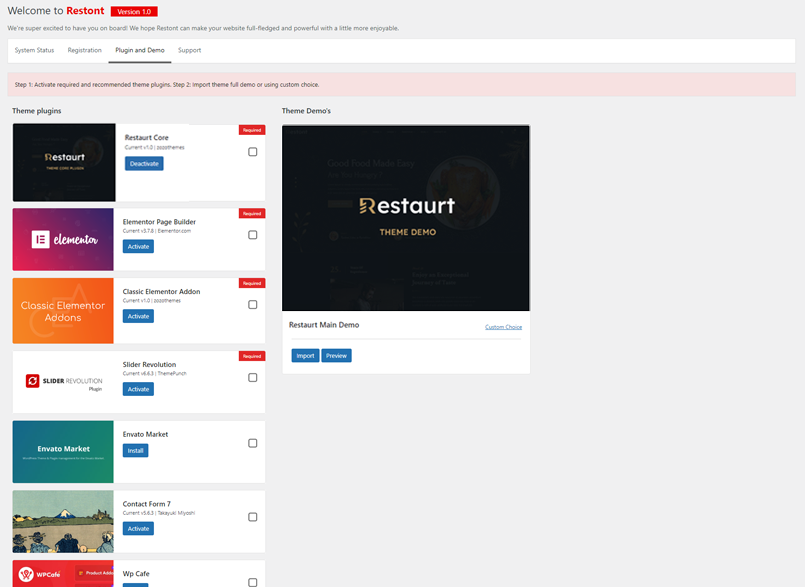Activate the Contact Form 7 plugin

(x=138, y=528)
